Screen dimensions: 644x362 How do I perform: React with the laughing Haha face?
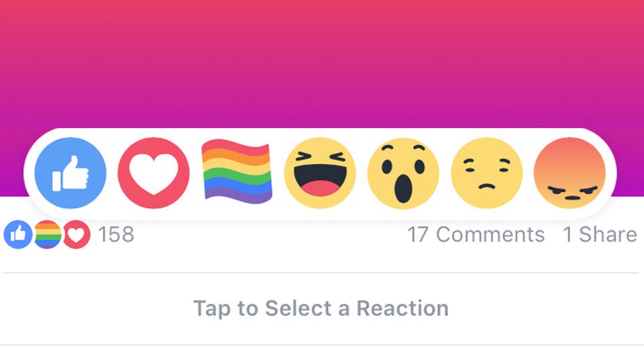pos(320,173)
